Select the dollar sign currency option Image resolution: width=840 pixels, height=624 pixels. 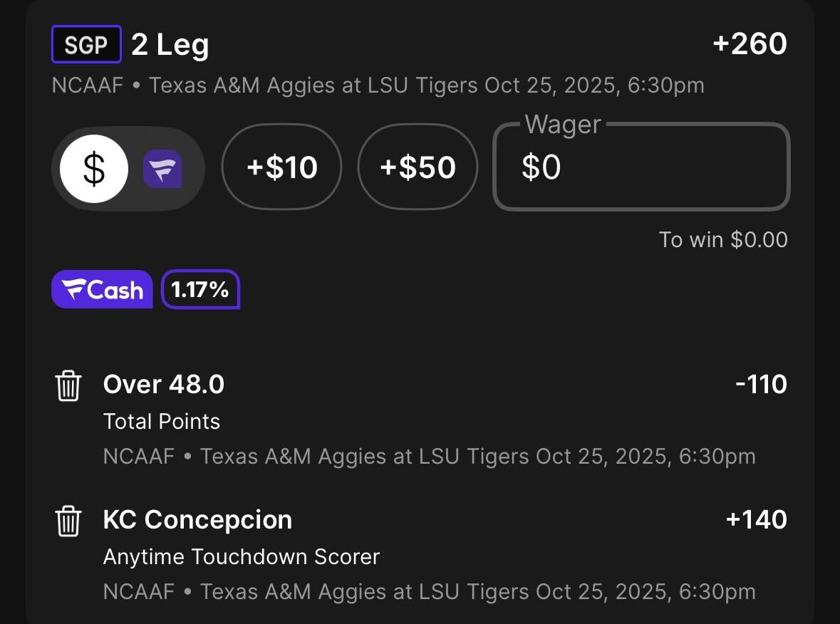click(x=94, y=169)
